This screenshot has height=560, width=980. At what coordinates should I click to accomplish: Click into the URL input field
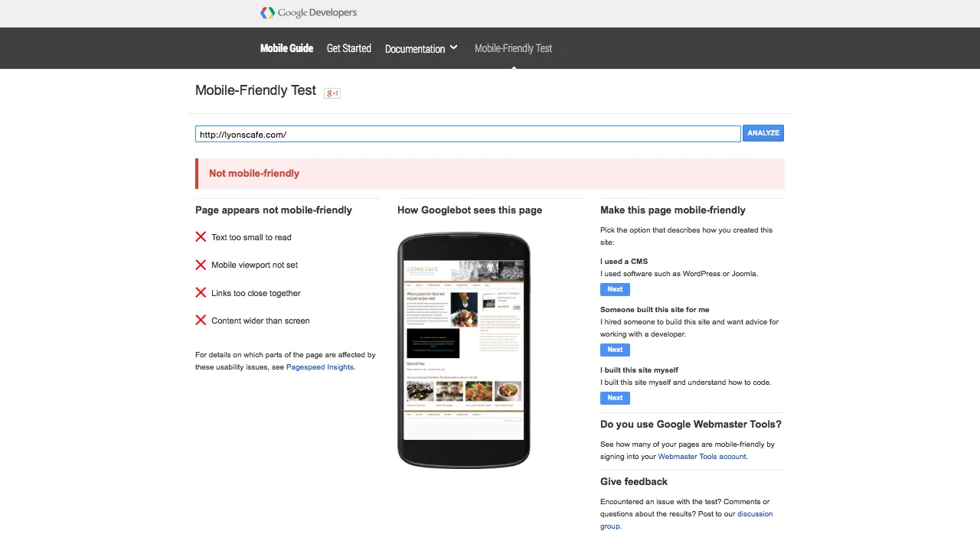tap(467, 134)
